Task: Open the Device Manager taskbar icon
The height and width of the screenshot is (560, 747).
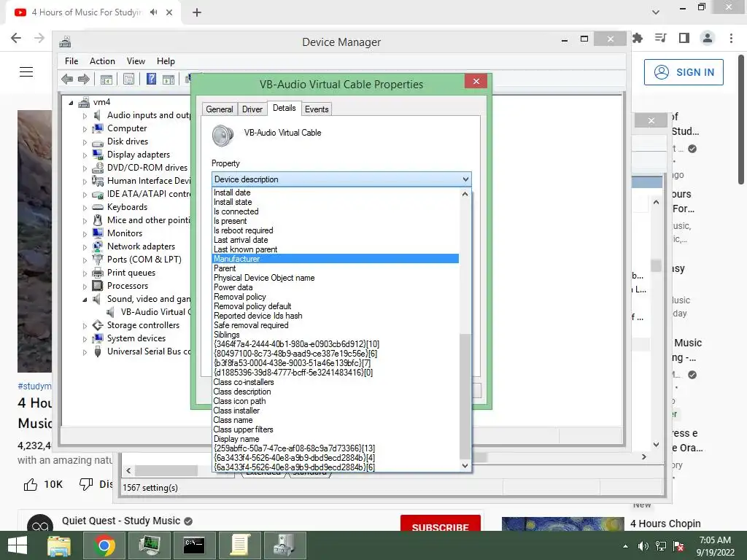Action: (x=285, y=545)
